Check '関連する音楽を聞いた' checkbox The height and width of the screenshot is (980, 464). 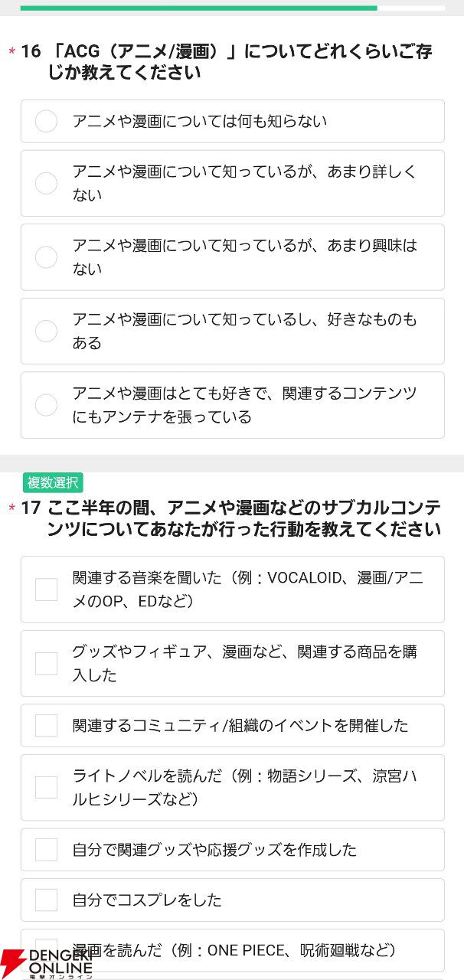232,590
